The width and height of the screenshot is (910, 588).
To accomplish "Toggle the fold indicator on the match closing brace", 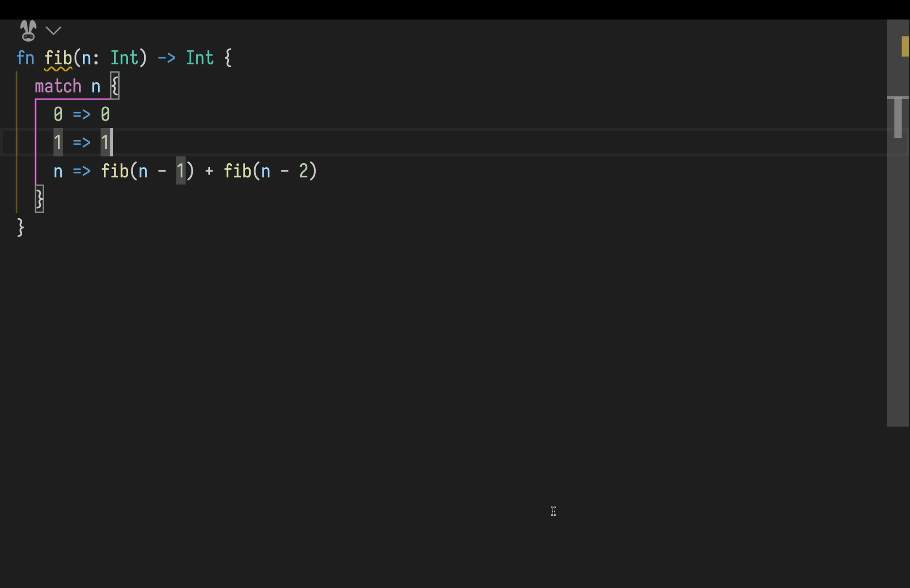I will coord(39,199).
